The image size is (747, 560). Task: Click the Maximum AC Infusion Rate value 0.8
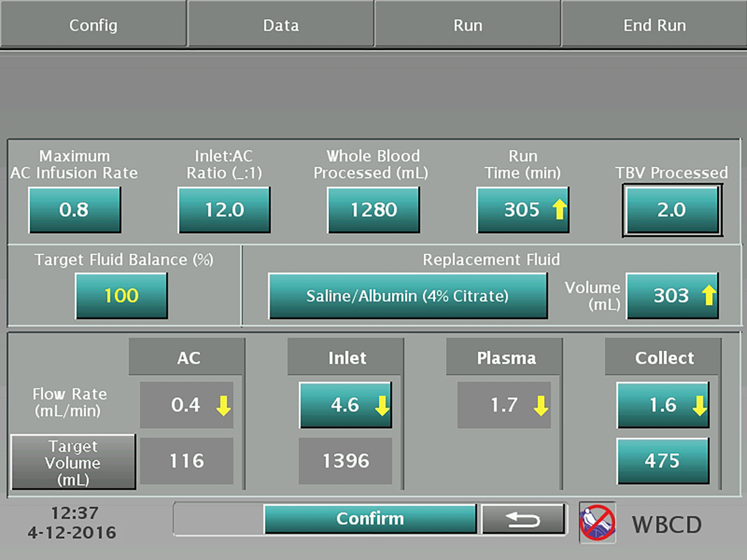[74, 210]
